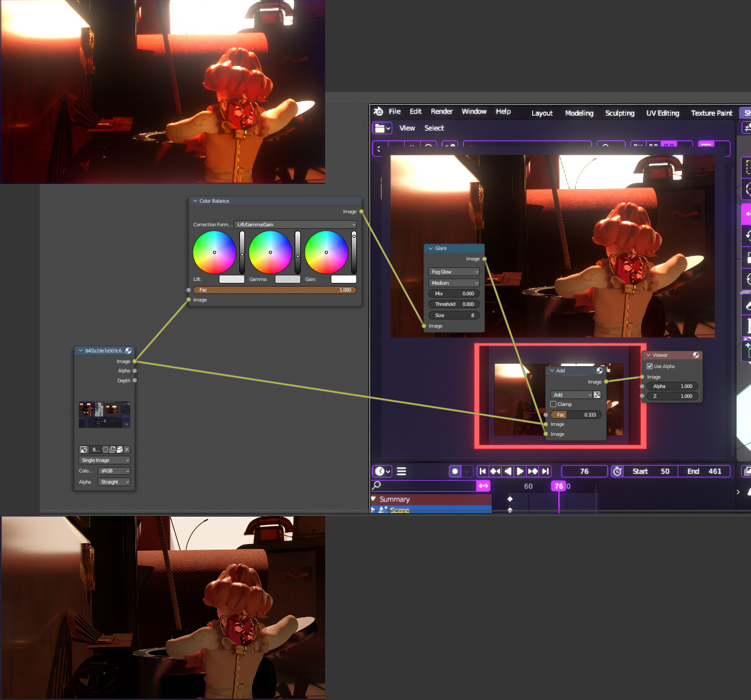Open the editor type selector in the timeline

(380, 471)
